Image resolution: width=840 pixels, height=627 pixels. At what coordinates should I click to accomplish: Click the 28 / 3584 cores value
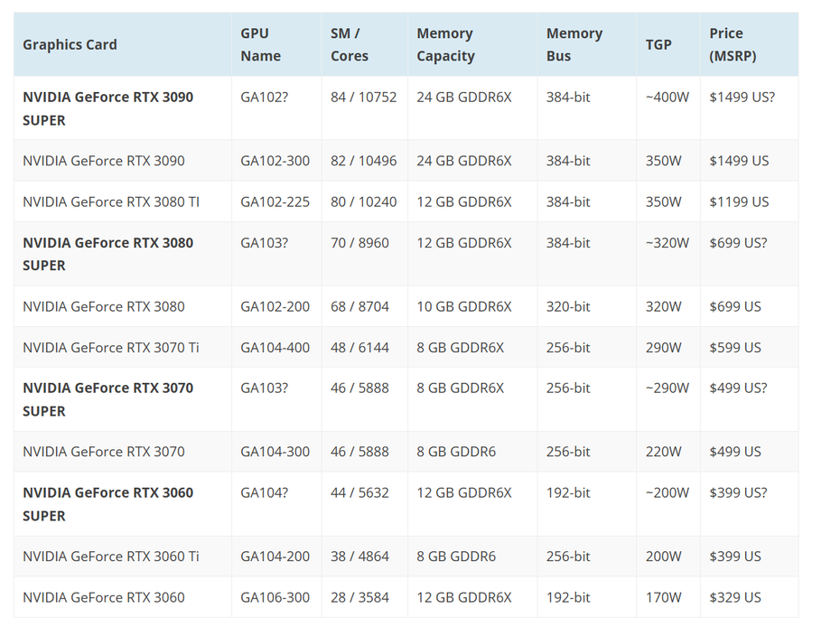pos(359,597)
